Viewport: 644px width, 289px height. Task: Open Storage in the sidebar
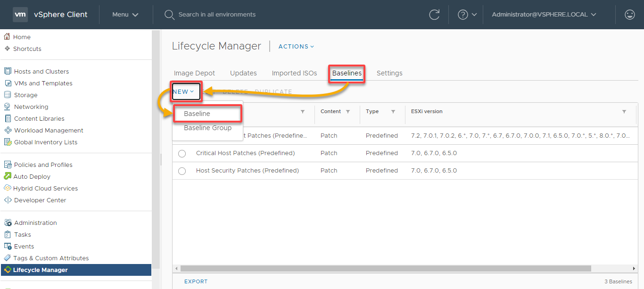25,95
